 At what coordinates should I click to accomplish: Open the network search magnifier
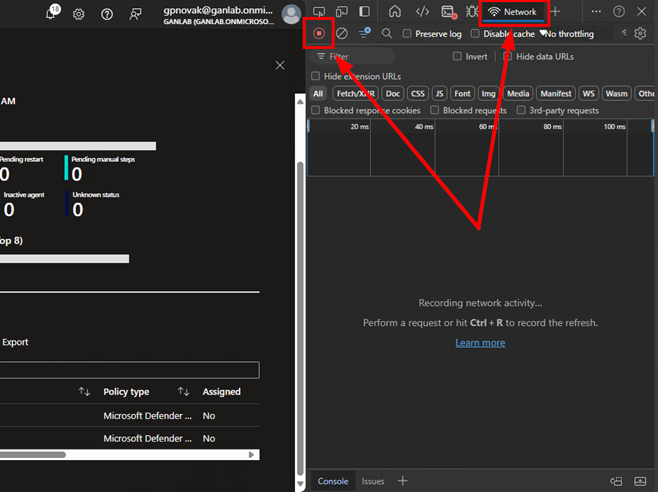[387, 34]
